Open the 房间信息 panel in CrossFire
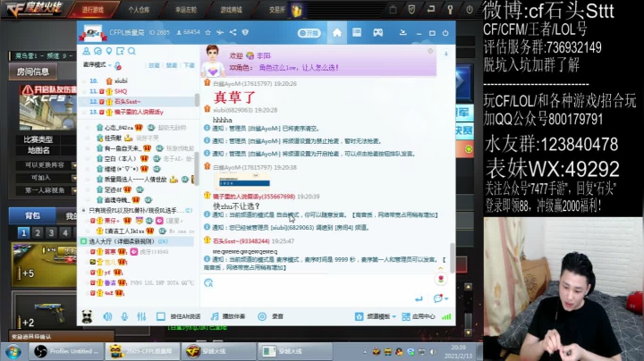Image resolution: width=644 pixels, height=361 pixels. click(33, 72)
